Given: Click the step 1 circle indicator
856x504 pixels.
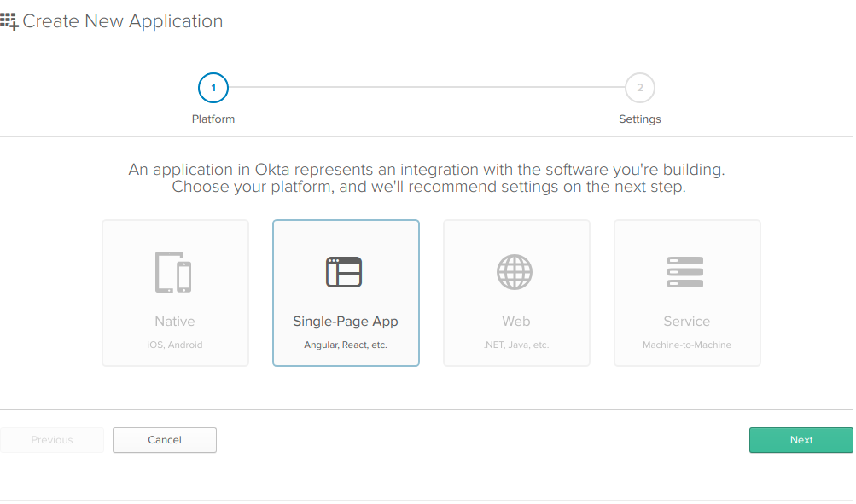Looking at the screenshot, I should (213, 87).
